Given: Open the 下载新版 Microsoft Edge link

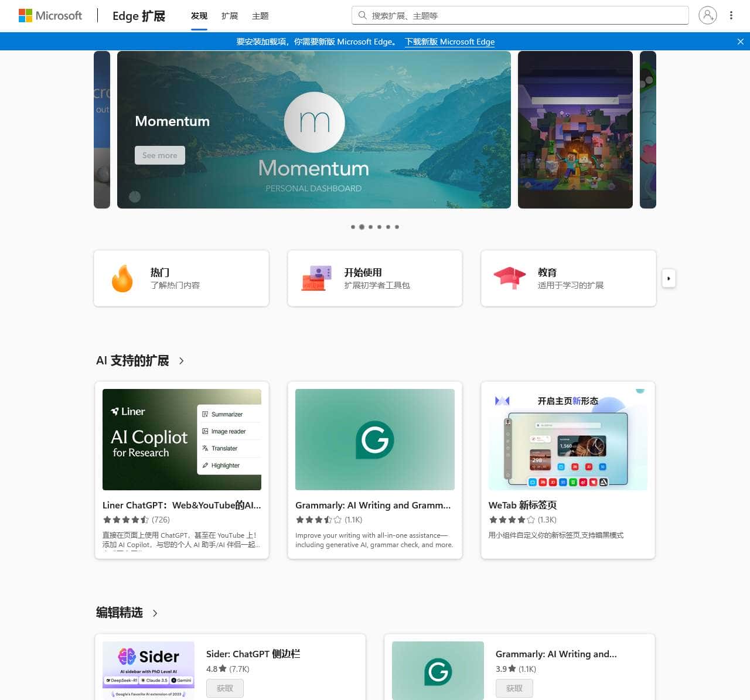Looking at the screenshot, I should point(449,42).
